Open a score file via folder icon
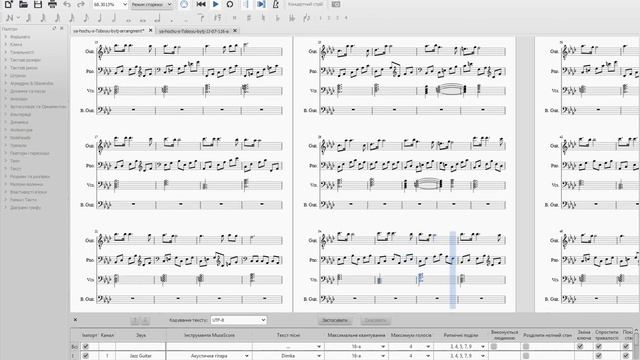 pyautogui.click(x=23, y=4)
